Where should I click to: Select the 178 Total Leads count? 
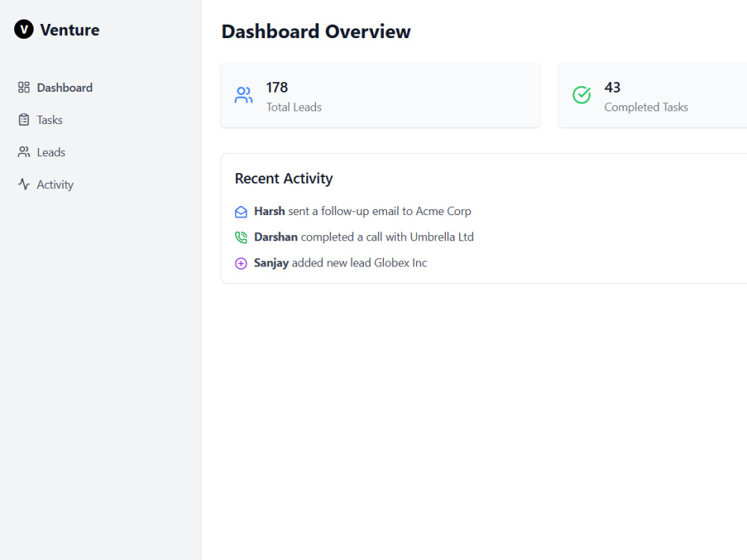tap(277, 87)
